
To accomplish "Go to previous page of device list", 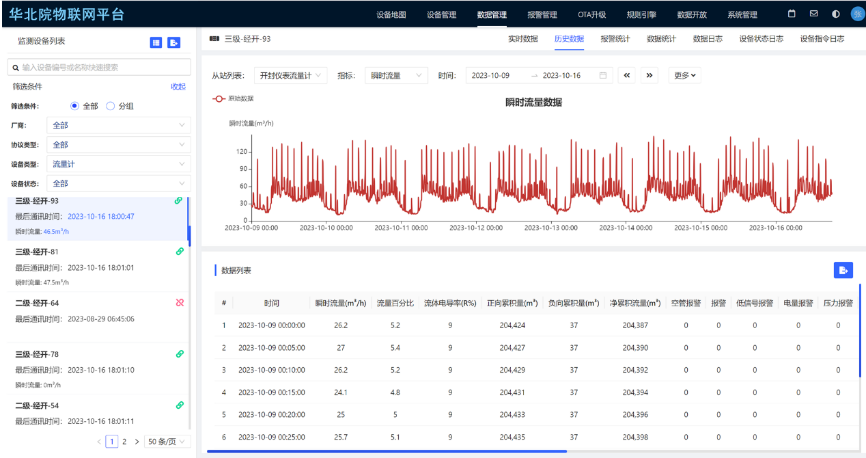I will tap(99, 441).
